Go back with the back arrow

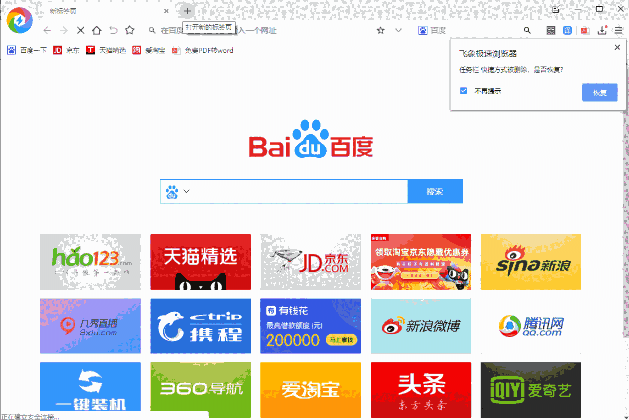pos(47,30)
